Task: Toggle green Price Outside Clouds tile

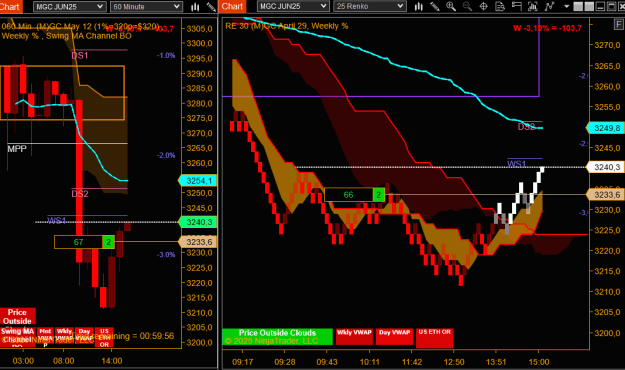Action: coord(277,337)
